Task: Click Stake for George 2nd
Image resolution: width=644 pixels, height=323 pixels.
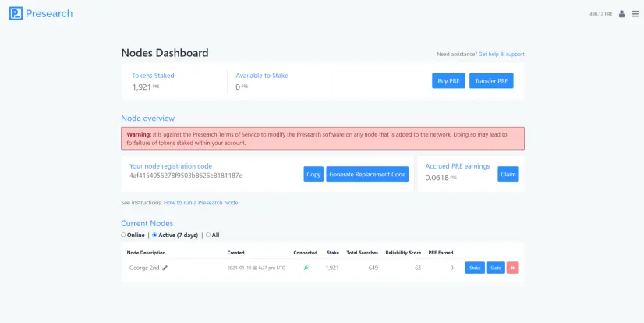Action: click(x=475, y=268)
